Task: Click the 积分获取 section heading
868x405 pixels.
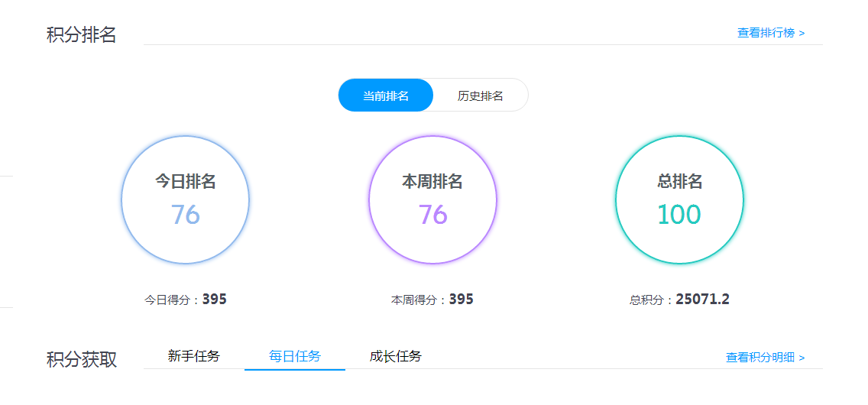Action: 82,360
